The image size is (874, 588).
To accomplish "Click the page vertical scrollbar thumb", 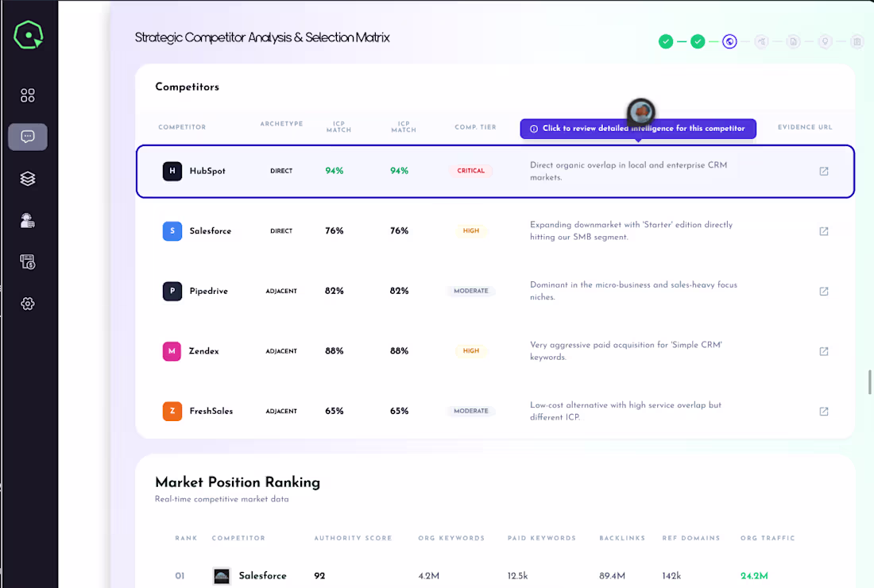I will click(x=869, y=381).
